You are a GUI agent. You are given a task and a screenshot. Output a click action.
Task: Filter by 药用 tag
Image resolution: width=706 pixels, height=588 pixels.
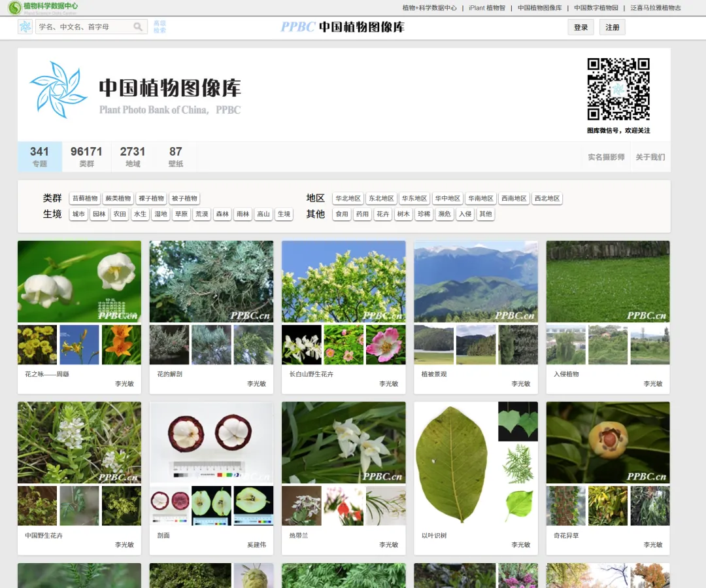(x=362, y=214)
